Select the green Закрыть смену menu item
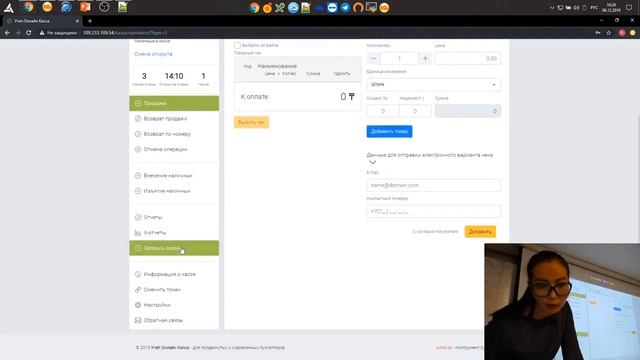This screenshot has width=640, height=360. (x=174, y=248)
